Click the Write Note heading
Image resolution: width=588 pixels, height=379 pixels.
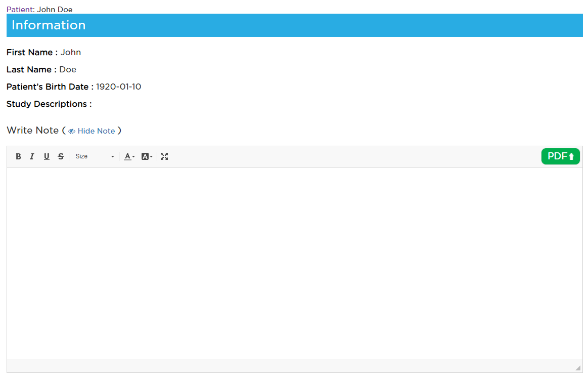pos(33,130)
